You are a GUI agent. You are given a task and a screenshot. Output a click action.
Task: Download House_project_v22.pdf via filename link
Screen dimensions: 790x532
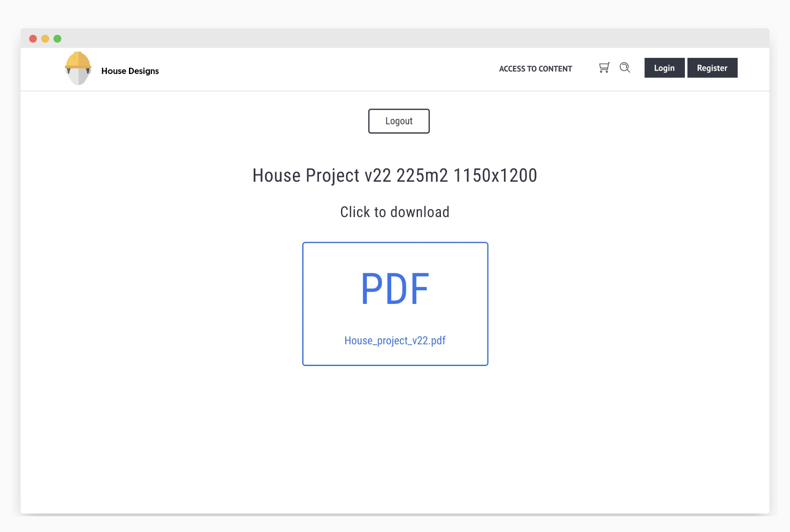coord(395,340)
